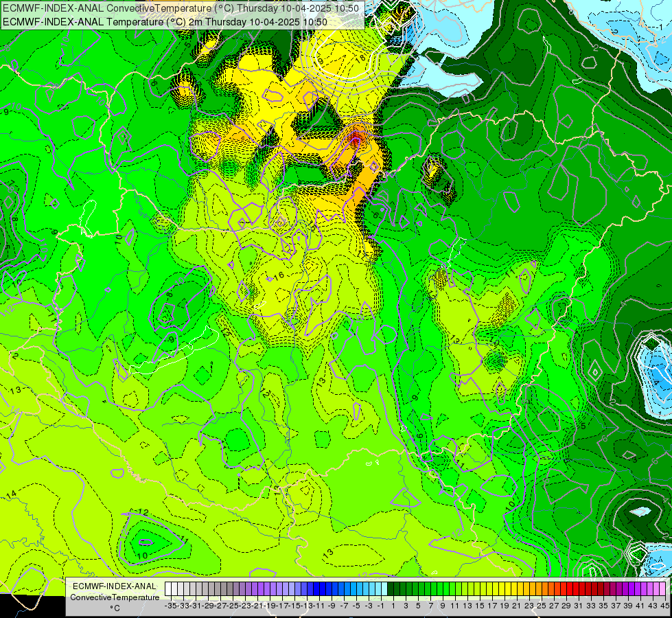Click the -1 value on the legend scale
This screenshot has width=672, height=618.
tap(381, 606)
